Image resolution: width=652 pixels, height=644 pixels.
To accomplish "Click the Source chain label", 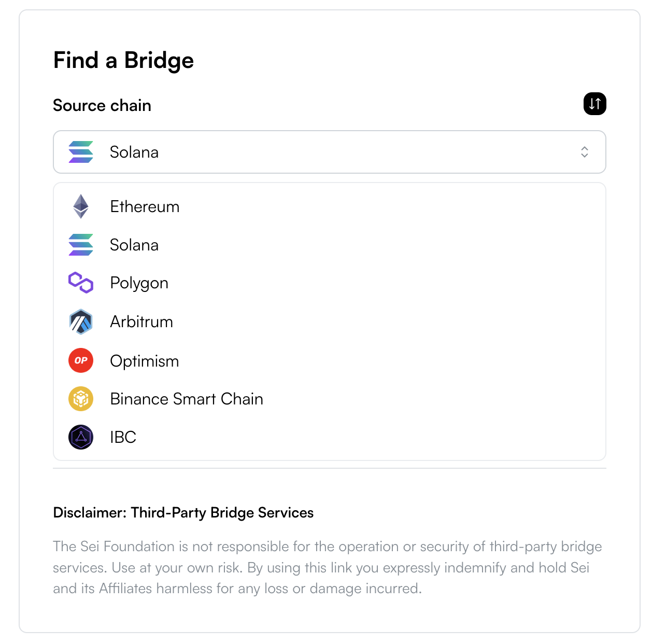I will [102, 105].
